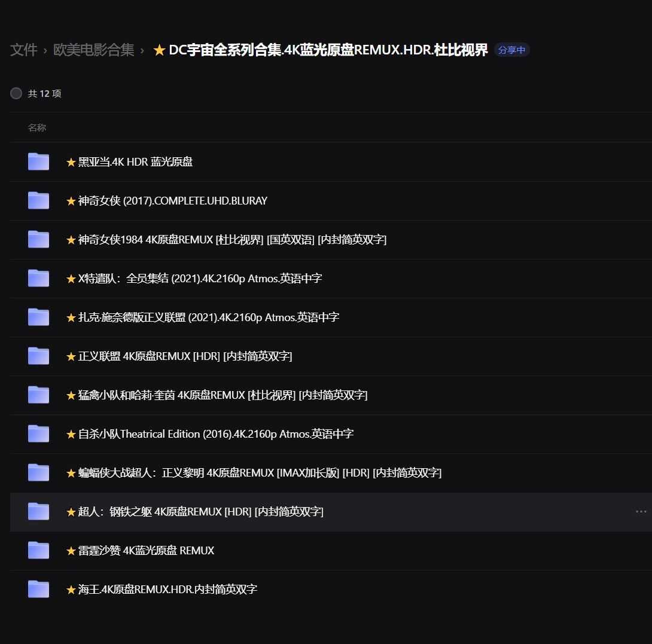The height and width of the screenshot is (644, 652).
Task: Open more options for 超人：钢铁之躯 row
Action: pyautogui.click(x=641, y=511)
